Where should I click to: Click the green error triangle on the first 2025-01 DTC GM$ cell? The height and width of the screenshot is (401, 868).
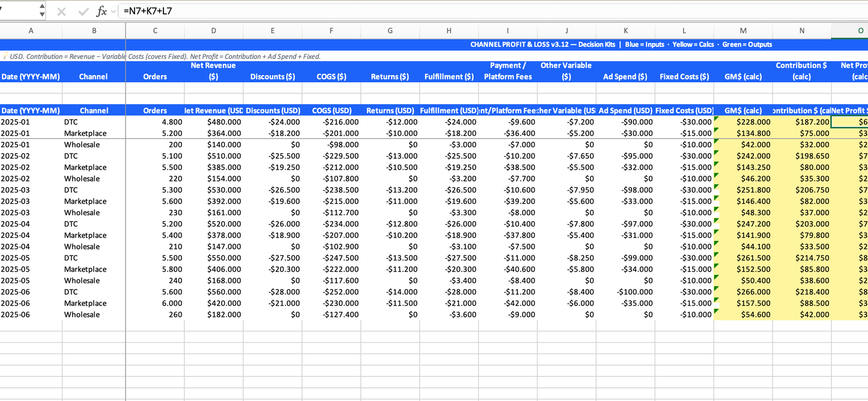tap(717, 119)
